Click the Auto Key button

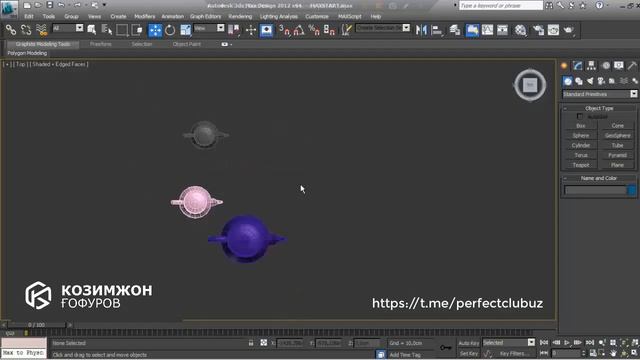pyautogui.click(x=469, y=343)
